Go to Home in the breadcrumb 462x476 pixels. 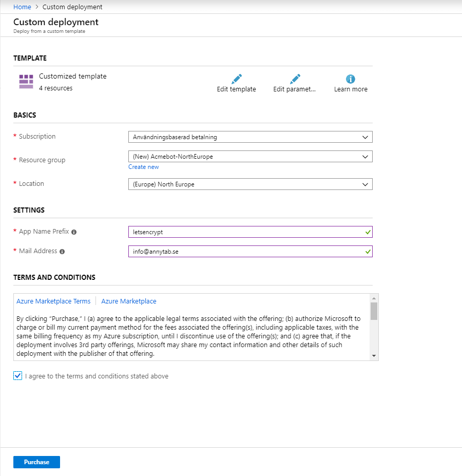22,7
